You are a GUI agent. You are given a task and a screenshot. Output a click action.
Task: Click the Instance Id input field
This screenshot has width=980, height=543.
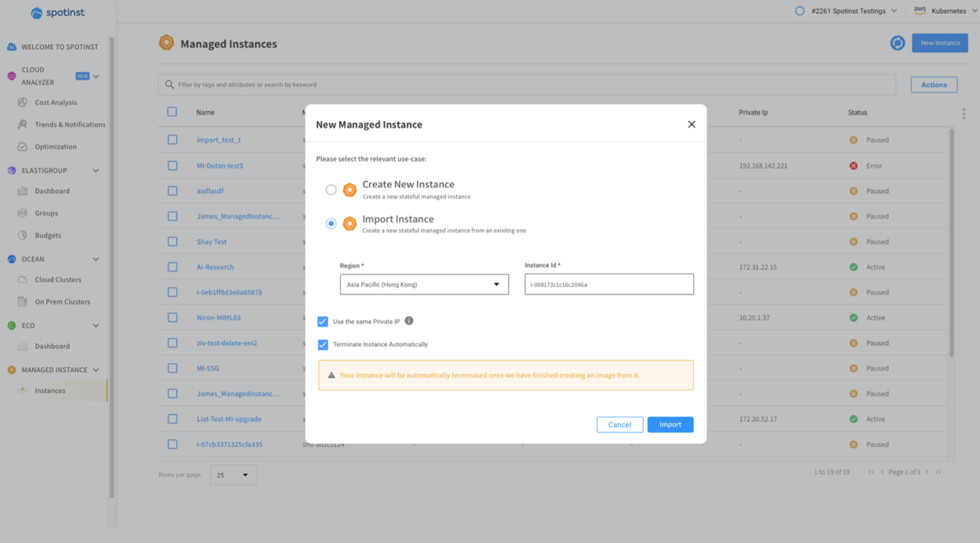(x=609, y=285)
